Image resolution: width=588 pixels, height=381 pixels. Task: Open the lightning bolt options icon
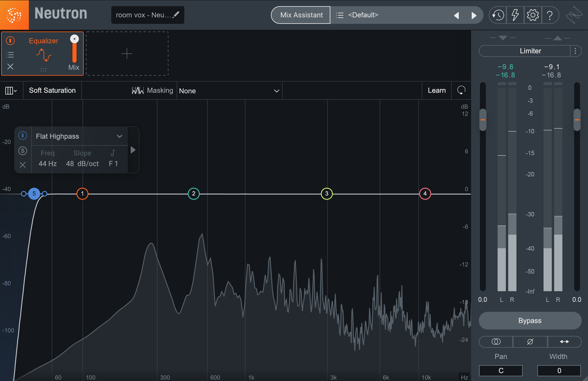click(x=515, y=15)
